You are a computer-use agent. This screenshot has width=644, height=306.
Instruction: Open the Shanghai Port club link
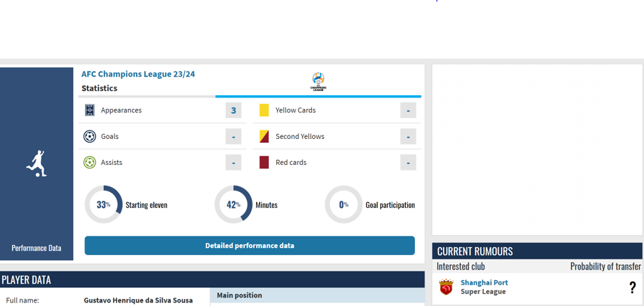[x=484, y=282]
